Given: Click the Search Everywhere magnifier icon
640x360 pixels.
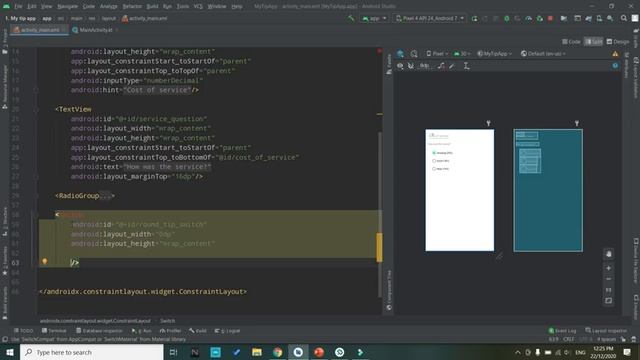Looking at the screenshot, I should [x=624, y=18].
